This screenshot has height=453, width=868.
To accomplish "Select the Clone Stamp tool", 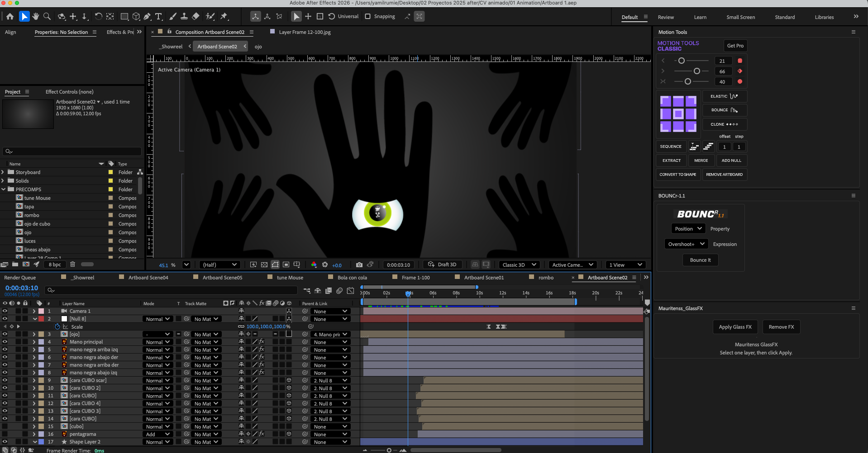I will click(x=184, y=17).
